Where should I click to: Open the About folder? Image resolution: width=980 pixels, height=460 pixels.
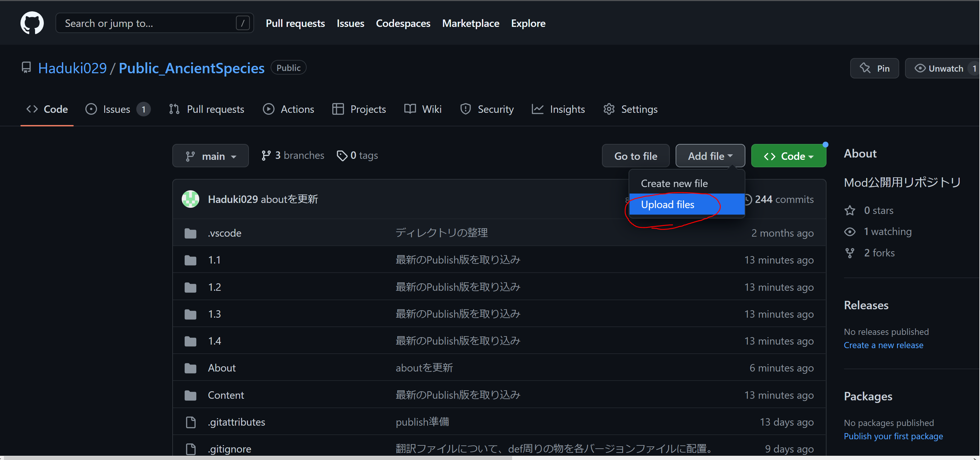222,368
